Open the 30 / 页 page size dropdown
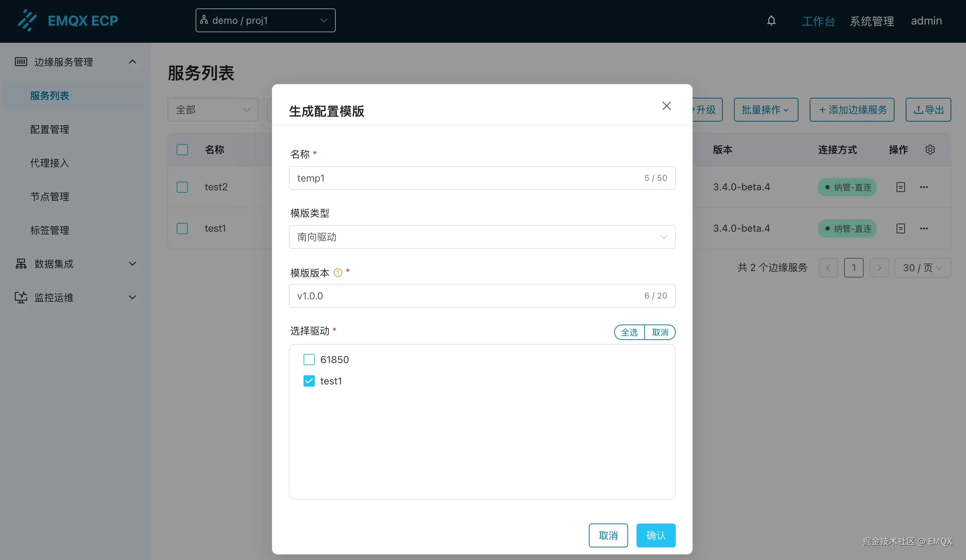Image resolution: width=966 pixels, height=560 pixels. (922, 267)
